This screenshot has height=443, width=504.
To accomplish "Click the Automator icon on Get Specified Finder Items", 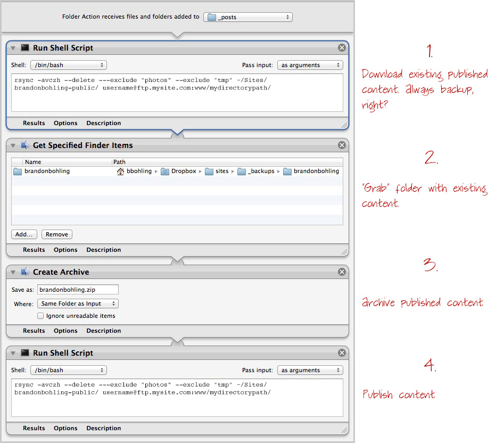I will click(25, 145).
